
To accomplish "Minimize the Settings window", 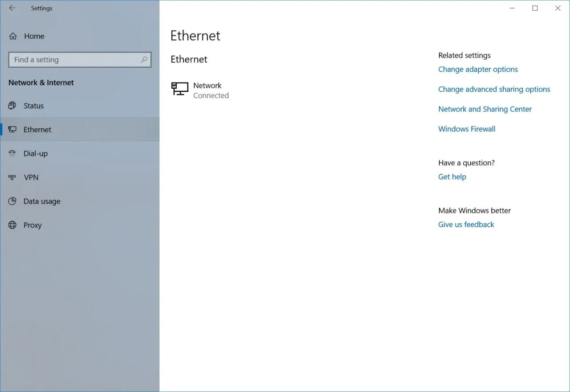I will point(513,8).
